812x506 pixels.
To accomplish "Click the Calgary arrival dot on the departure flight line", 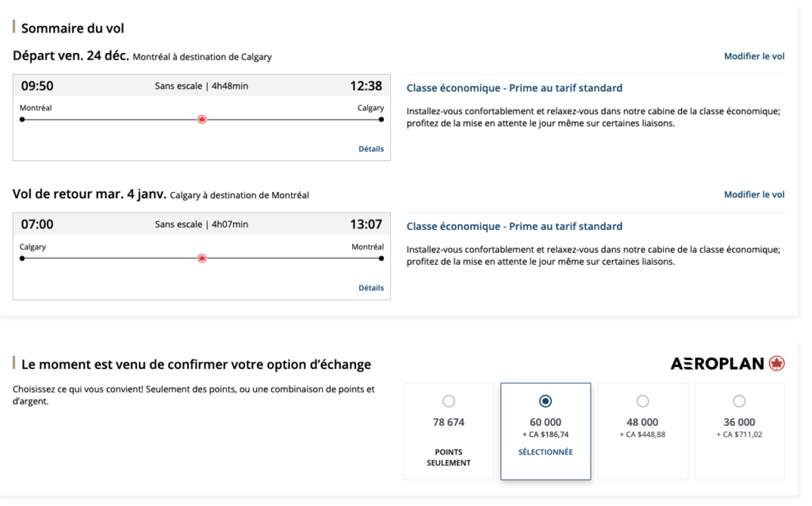I will [x=381, y=120].
